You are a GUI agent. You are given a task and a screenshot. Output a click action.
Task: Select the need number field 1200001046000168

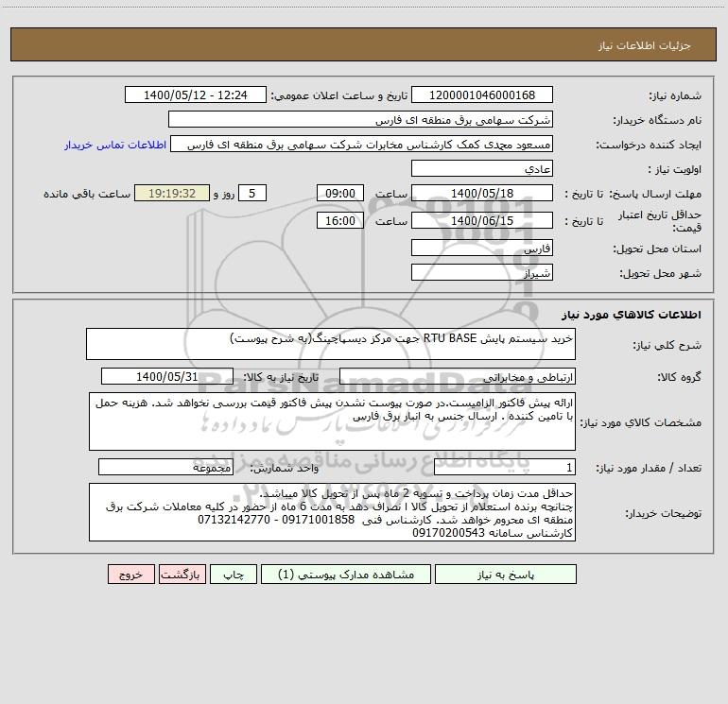coord(482,94)
